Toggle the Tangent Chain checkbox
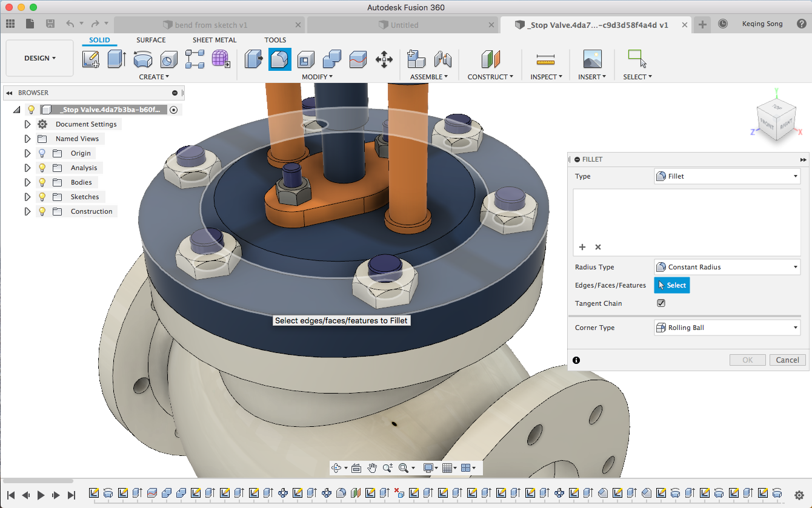This screenshot has height=508, width=812. point(661,303)
